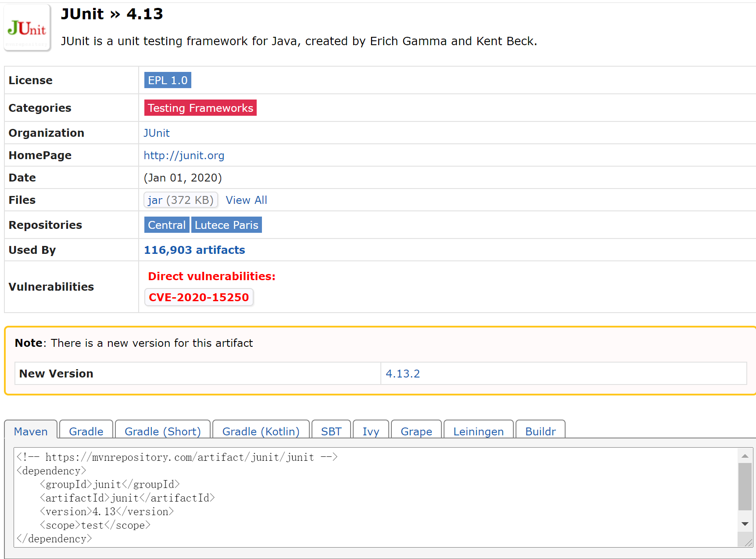Open the Central repository tag
Image resolution: width=756 pixels, height=559 pixels.
[x=167, y=225]
